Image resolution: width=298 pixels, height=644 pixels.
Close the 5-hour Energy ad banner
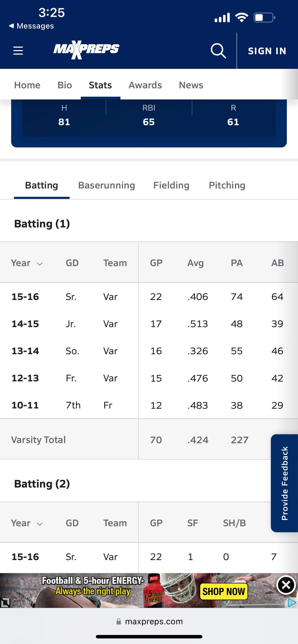(286, 585)
